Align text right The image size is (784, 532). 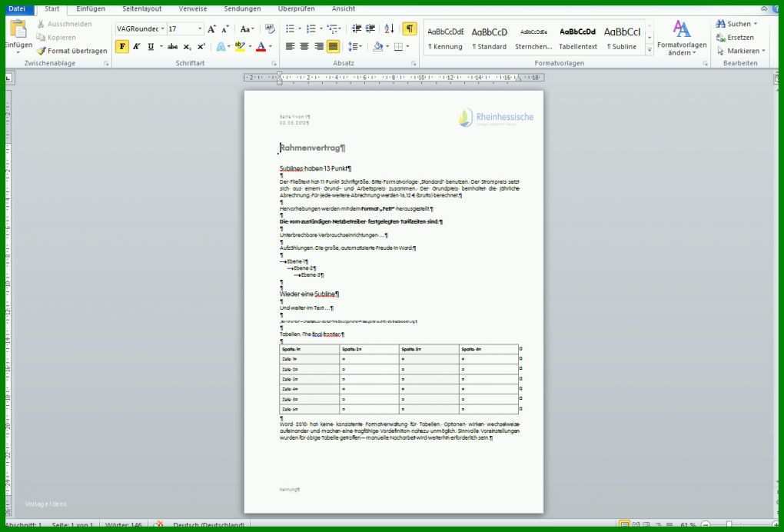[318, 46]
